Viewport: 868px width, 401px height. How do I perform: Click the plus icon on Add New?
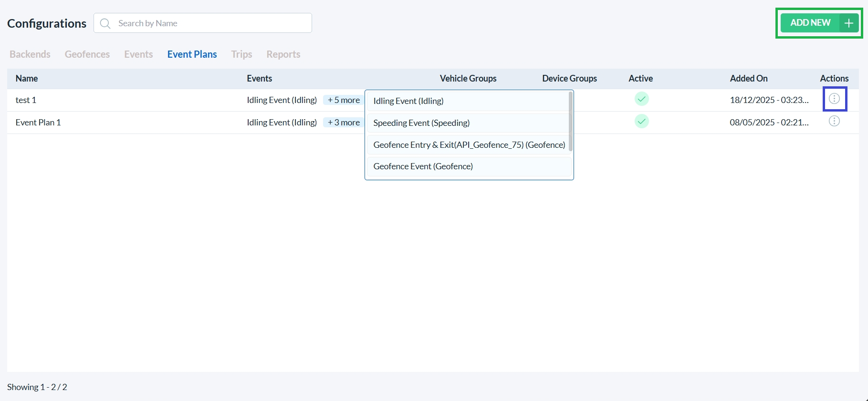(x=849, y=23)
